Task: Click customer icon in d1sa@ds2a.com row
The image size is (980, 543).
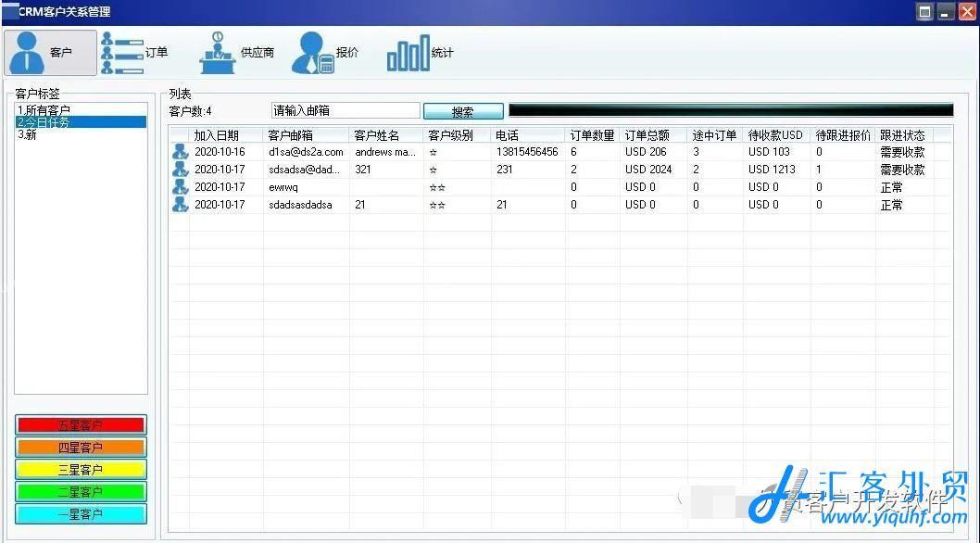Action: [180, 152]
